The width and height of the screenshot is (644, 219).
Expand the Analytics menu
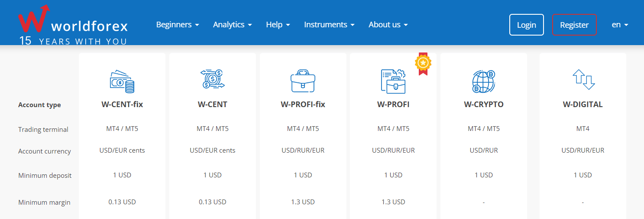point(233,25)
